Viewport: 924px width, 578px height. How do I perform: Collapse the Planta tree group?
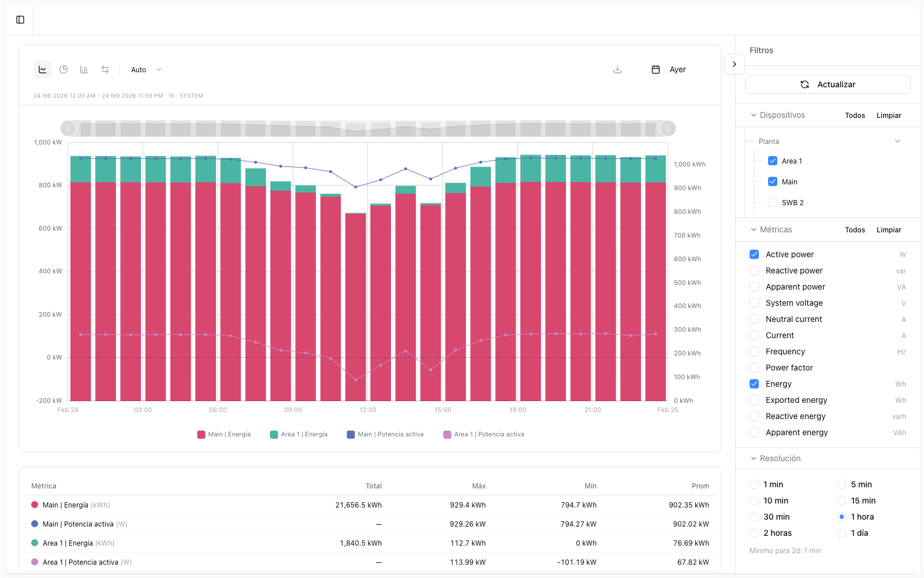coord(897,141)
